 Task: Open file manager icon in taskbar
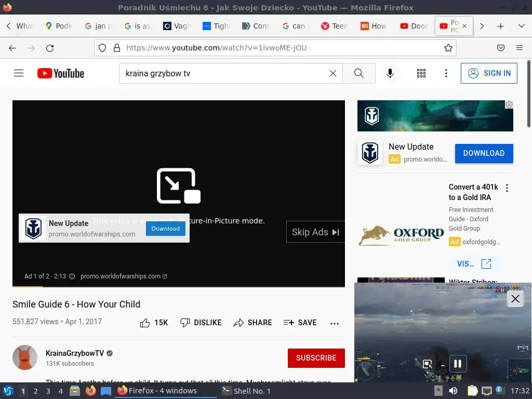coord(75,391)
